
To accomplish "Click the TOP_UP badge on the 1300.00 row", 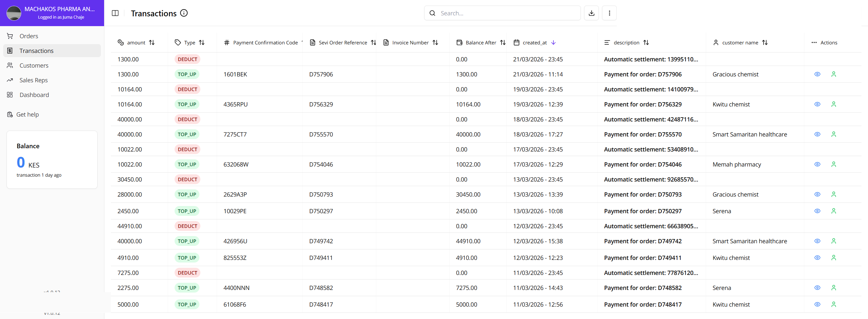I will tap(187, 74).
